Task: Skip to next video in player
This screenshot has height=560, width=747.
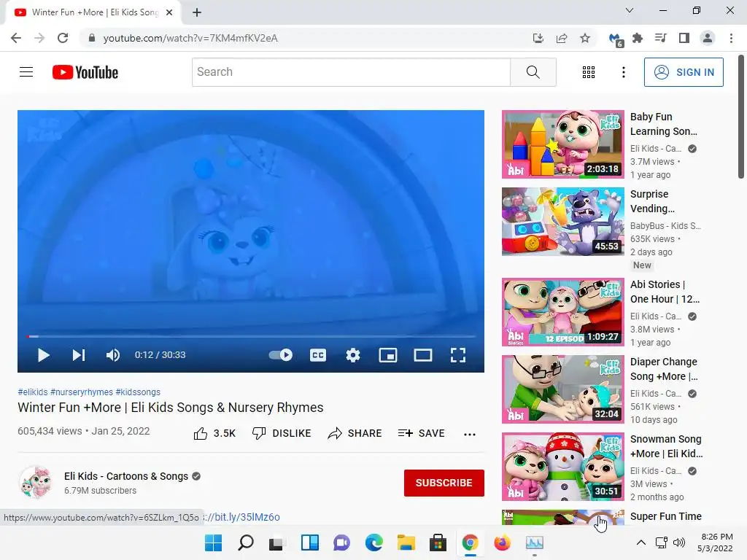Action: click(79, 355)
